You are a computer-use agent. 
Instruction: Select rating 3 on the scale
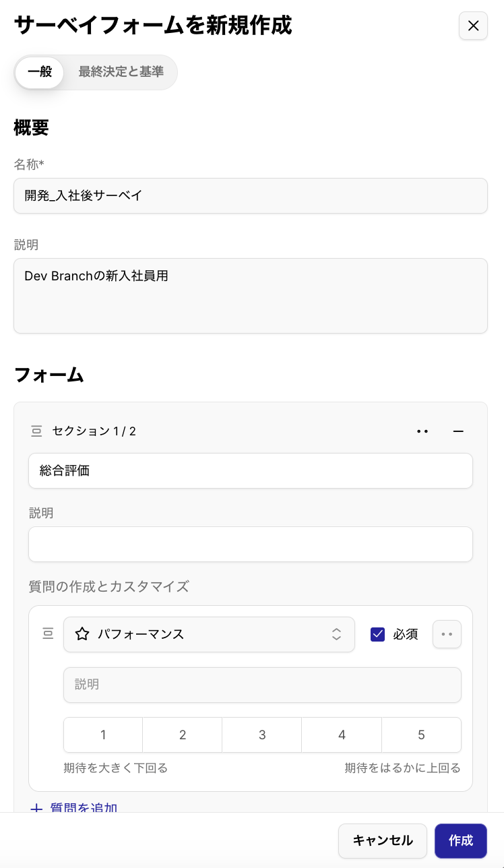tap(262, 735)
